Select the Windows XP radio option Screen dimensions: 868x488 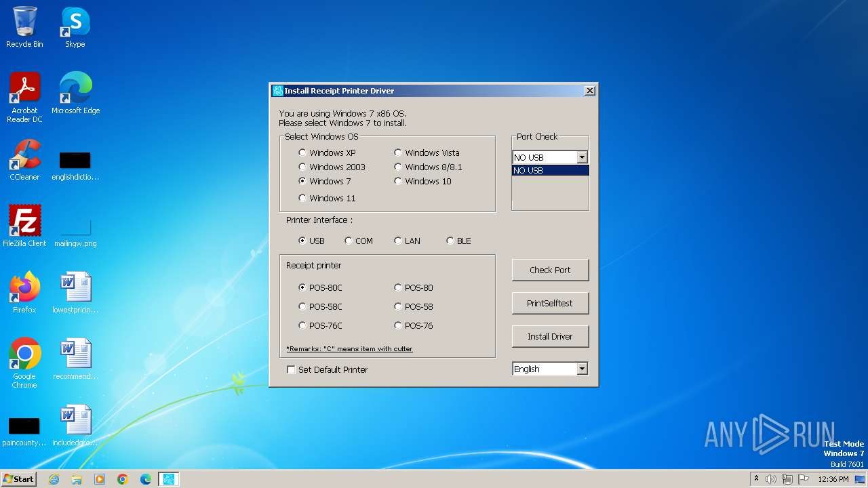[x=328, y=152]
